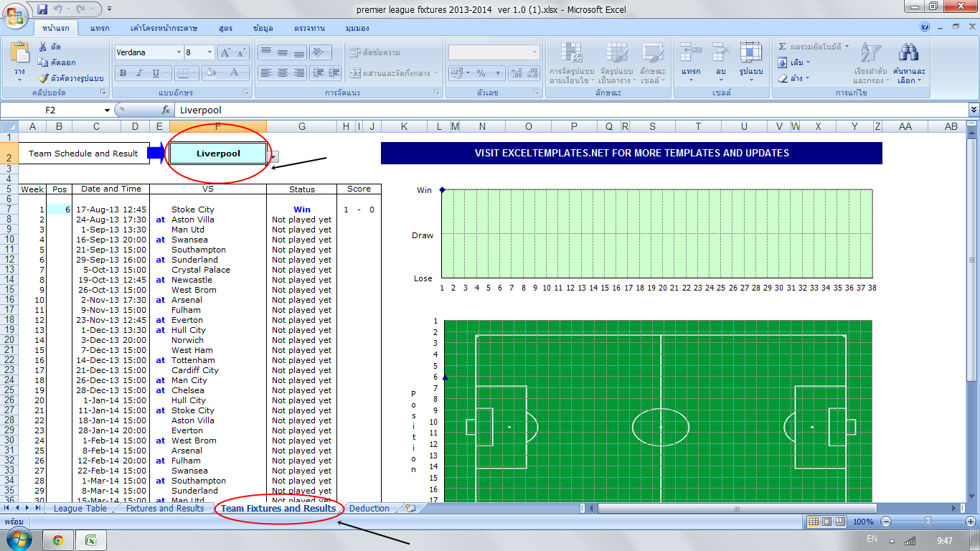Expand the Name Box dropdown for F2
Screen dimensions: 980x551
107,110
